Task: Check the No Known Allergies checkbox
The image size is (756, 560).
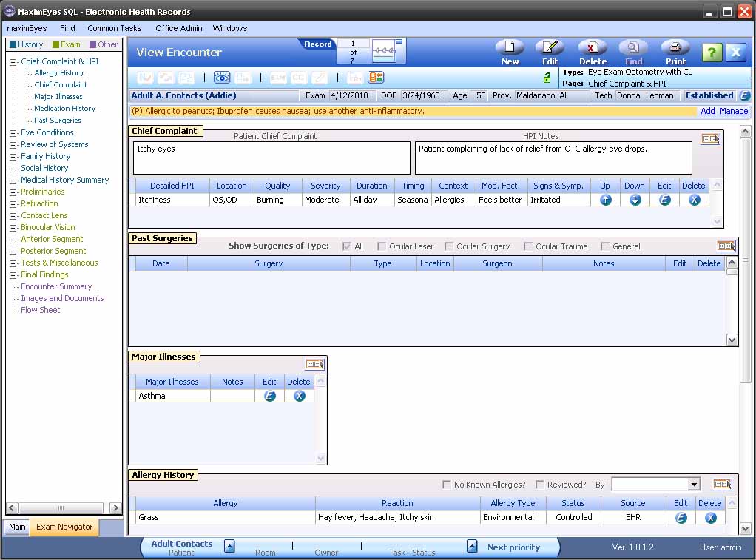Action: click(447, 485)
